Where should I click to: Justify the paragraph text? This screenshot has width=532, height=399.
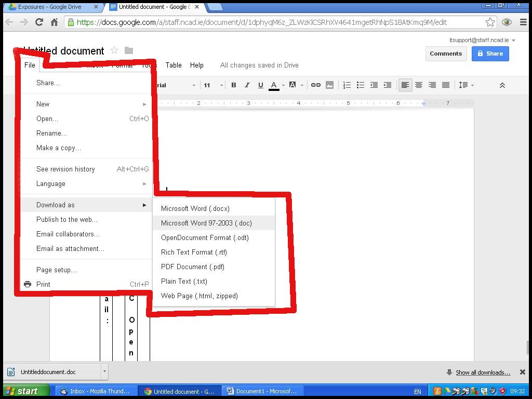[446, 85]
